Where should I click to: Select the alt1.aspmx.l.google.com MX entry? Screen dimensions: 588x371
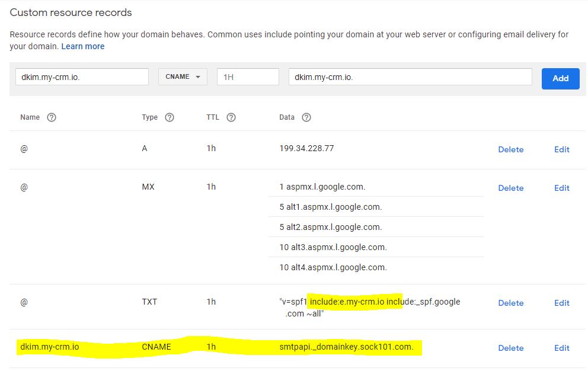pos(330,207)
